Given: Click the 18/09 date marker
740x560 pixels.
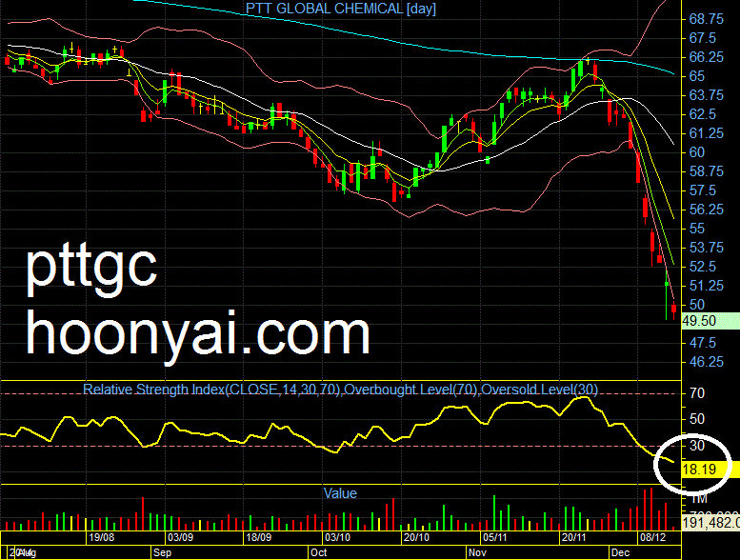Looking at the screenshot, I should [x=259, y=537].
